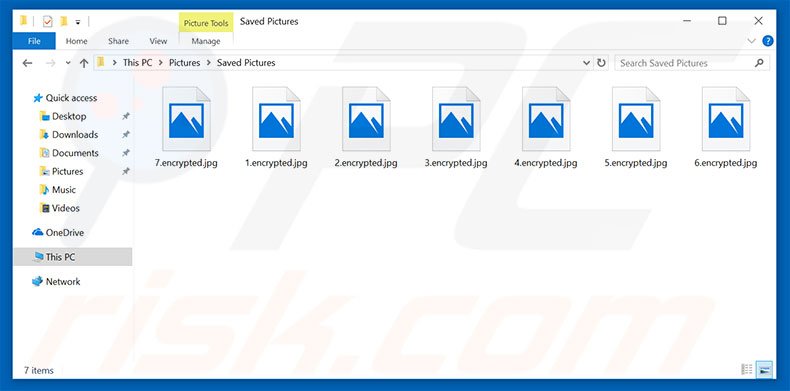790x391 pixels.
Task: Expand the address bar history dropdown
Action: point(586,63)
